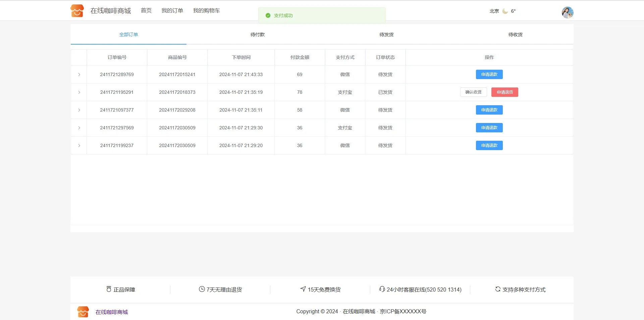The width and height of the screenshot is (644, 320).
Task: Click the genuine product guarantee badge icon
Action: coord(109,289)
